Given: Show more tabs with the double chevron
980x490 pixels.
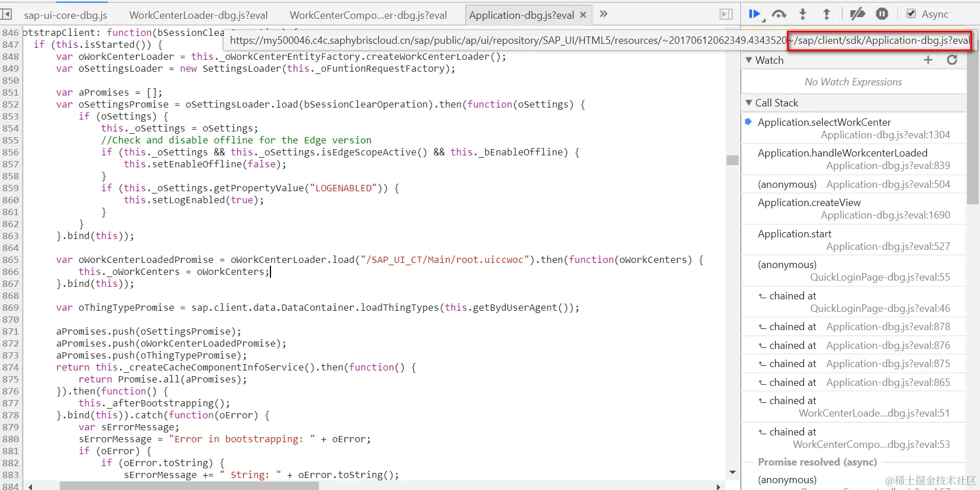Looking at the screenshot, I should point(604,14).
